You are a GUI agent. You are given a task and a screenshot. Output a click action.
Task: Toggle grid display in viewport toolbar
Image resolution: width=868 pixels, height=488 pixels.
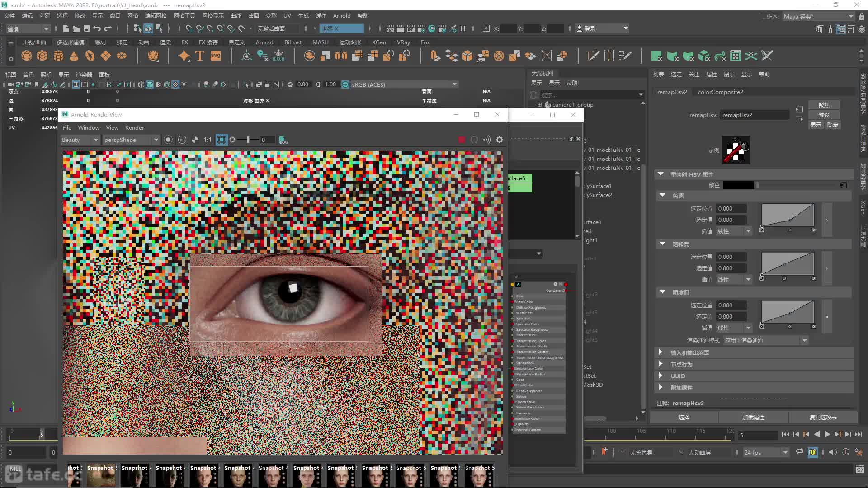pos(76,84)
